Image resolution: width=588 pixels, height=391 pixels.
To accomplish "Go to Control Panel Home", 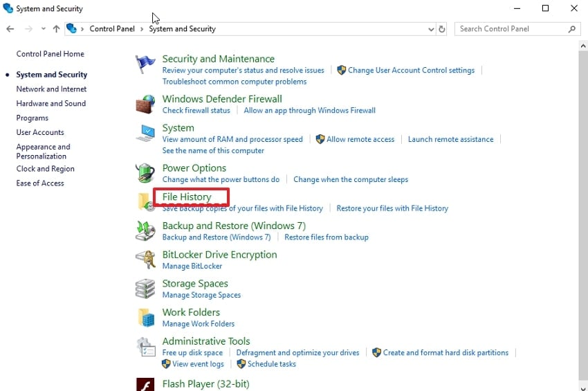I will pyautogui.click(x=50, y=54).
